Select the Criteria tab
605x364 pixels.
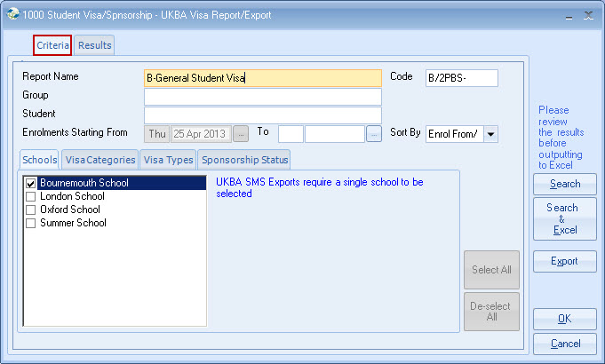[x=52, y=45]
